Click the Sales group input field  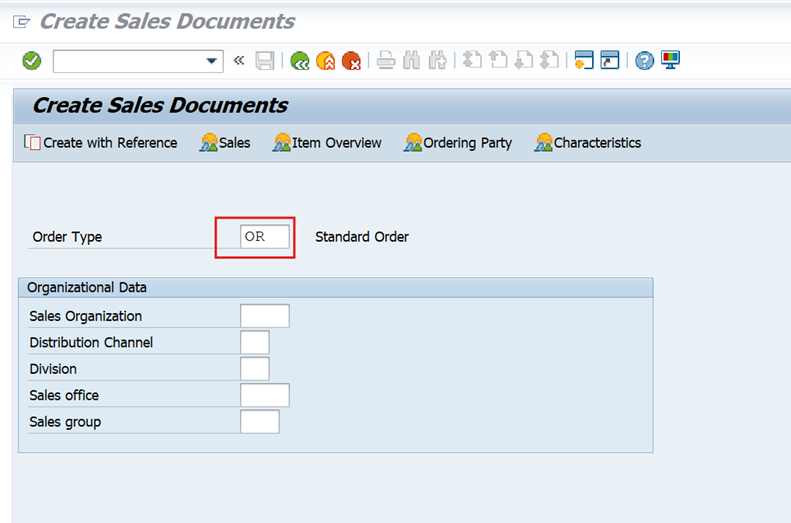260,422
